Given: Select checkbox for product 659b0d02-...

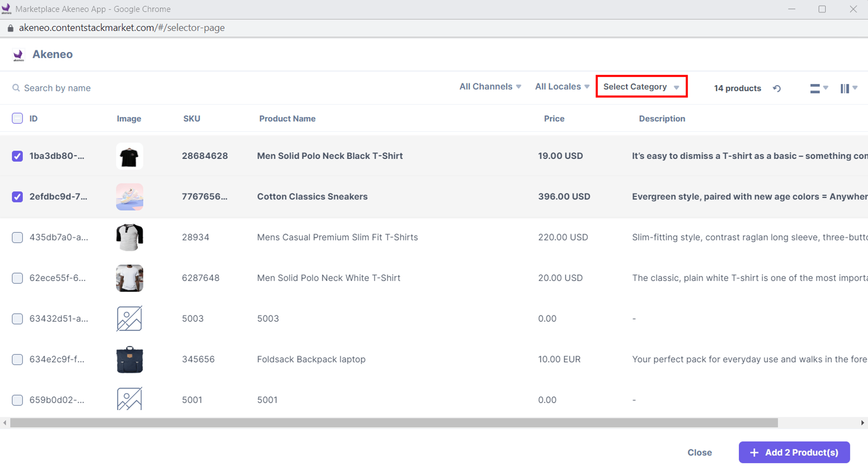Looking at the screenshot, I should tap(17, 400).
